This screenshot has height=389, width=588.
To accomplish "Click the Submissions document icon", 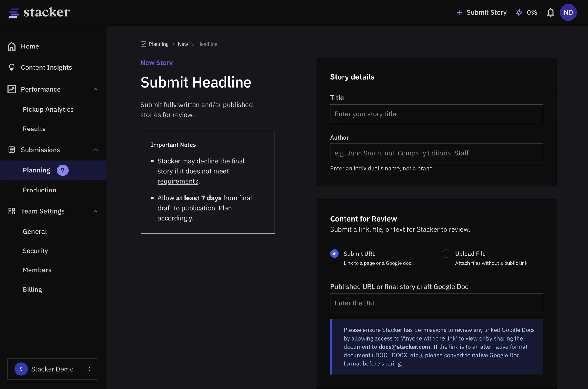I will [12, 150].
